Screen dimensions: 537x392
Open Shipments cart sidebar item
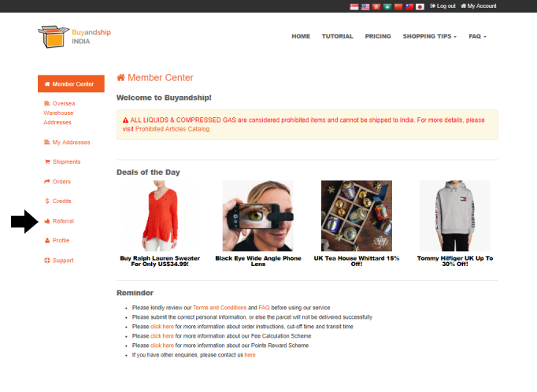[x=62, y=162]
